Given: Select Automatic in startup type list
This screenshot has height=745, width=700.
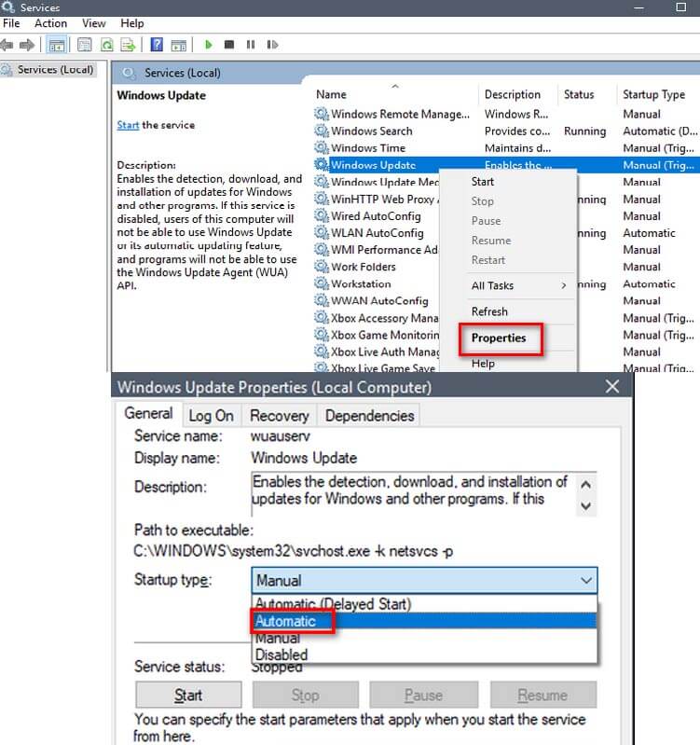Looking at the screenshot, I should tap(424, 621).
